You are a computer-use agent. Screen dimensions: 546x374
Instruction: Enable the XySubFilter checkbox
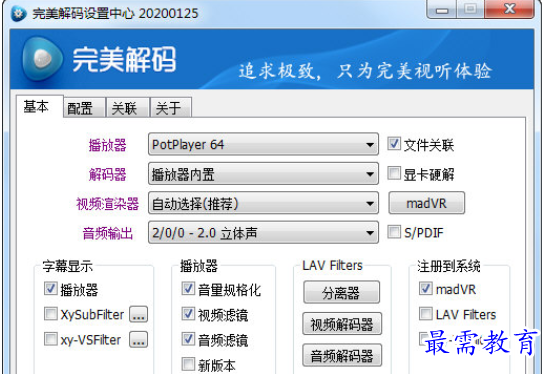[x=51, y=314]
